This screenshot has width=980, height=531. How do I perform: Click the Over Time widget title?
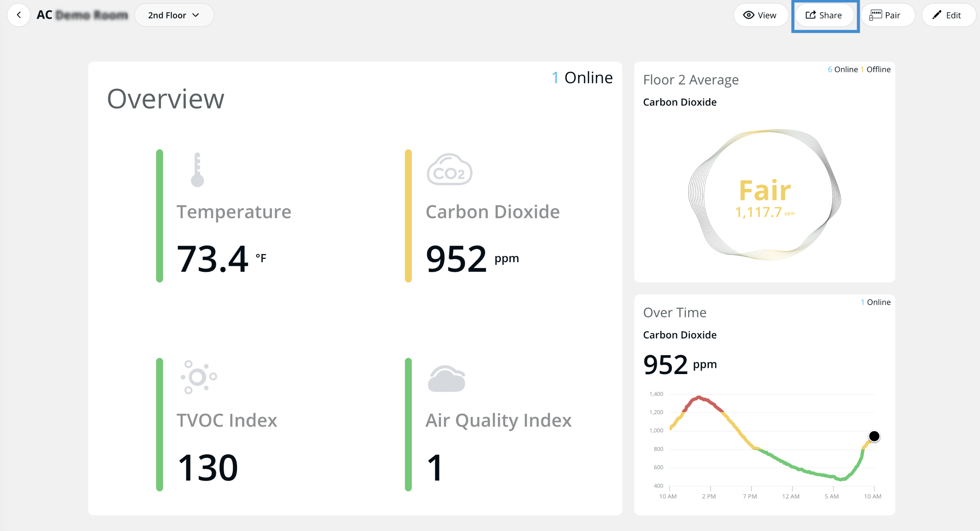click(674, 312)
